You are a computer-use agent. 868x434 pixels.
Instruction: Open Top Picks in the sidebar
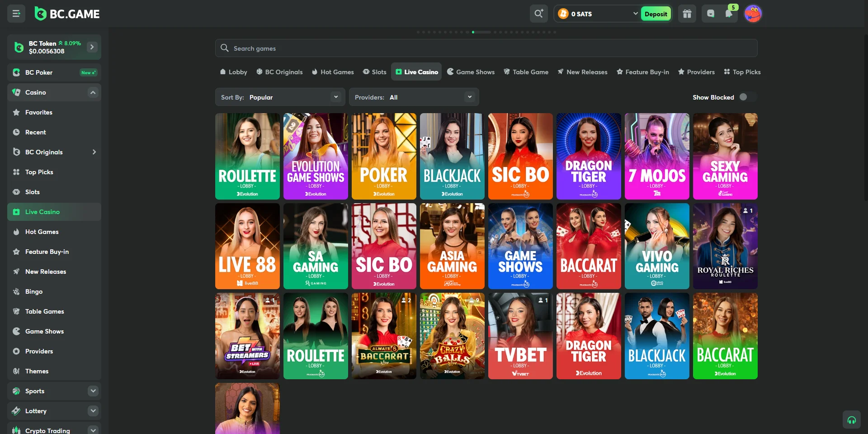point(54,172)
